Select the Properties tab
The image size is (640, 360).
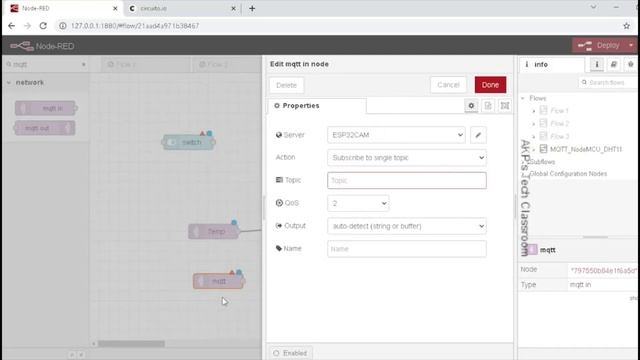(x=317, y=106)
